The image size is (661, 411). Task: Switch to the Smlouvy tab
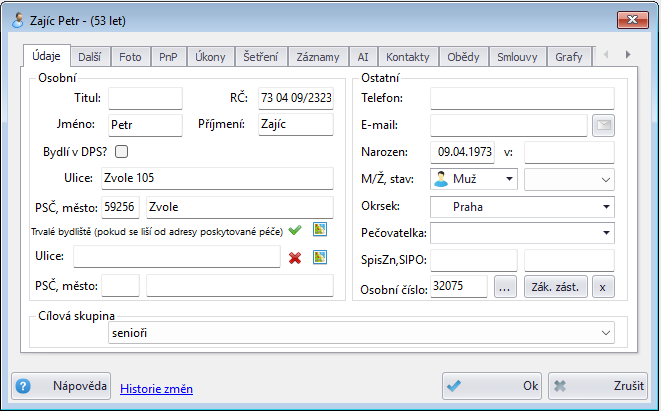click(x=517, y=57)
